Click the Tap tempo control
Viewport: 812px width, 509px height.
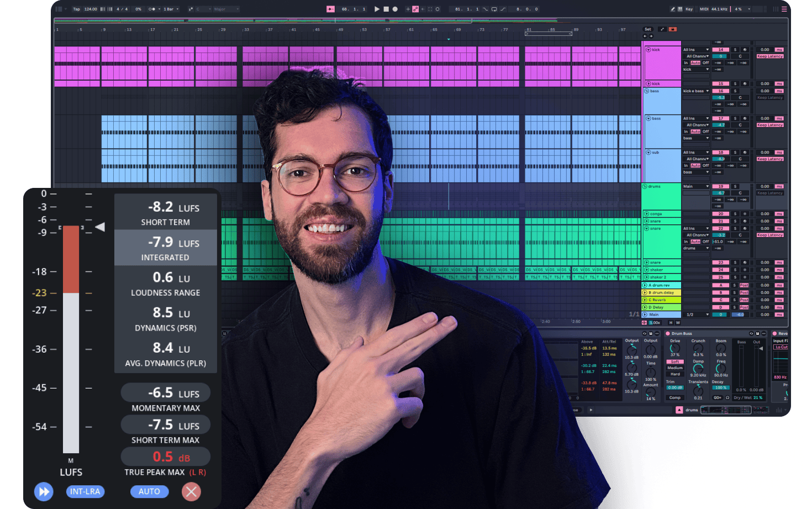pos(77,9)
